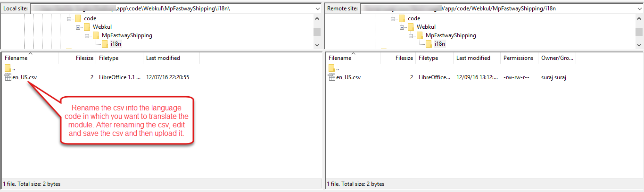Click the remote parent directory folder icon
The image size is (644, 192).
[331, 68]
